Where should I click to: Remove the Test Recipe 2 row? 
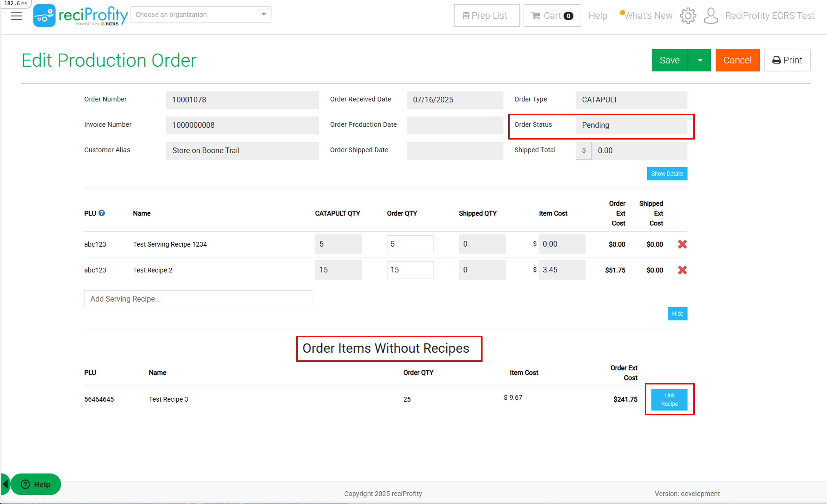coord(682,270)
